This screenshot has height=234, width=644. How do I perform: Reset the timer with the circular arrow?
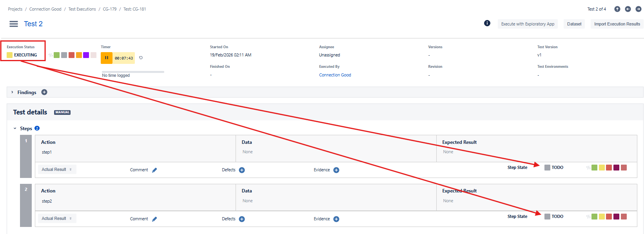(141, 58)
